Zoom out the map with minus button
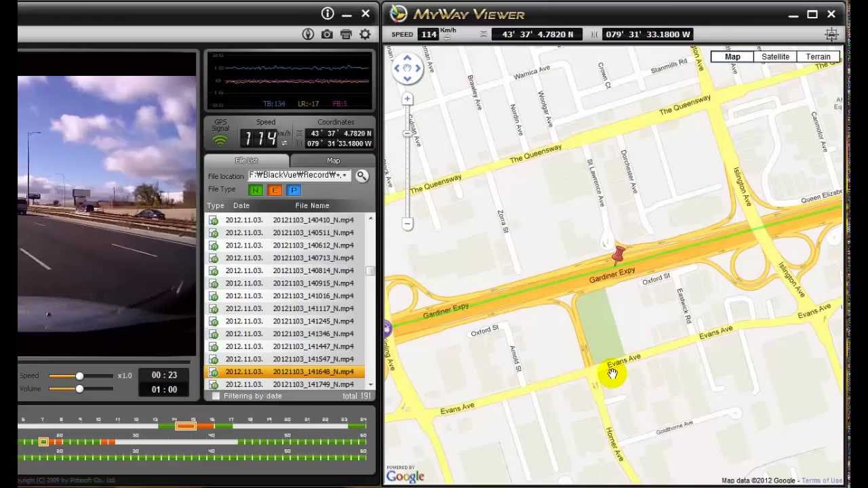This screenshot has width=868, height=488. [408, 224]
